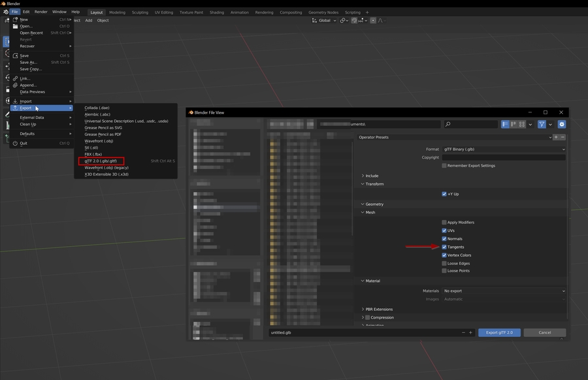Switch file display to thumbnail grid view
Screen dimensions: 588x380
[x=522, y=124]
